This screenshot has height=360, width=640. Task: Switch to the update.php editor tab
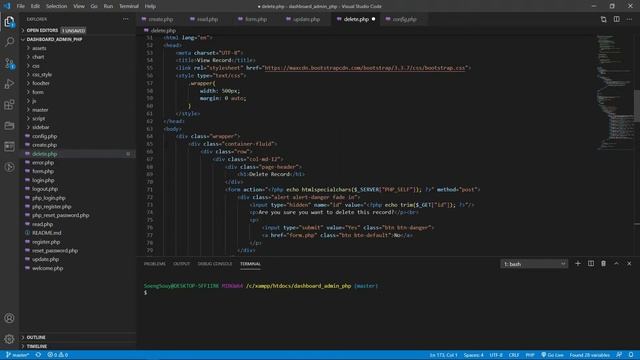click(306, 19)
